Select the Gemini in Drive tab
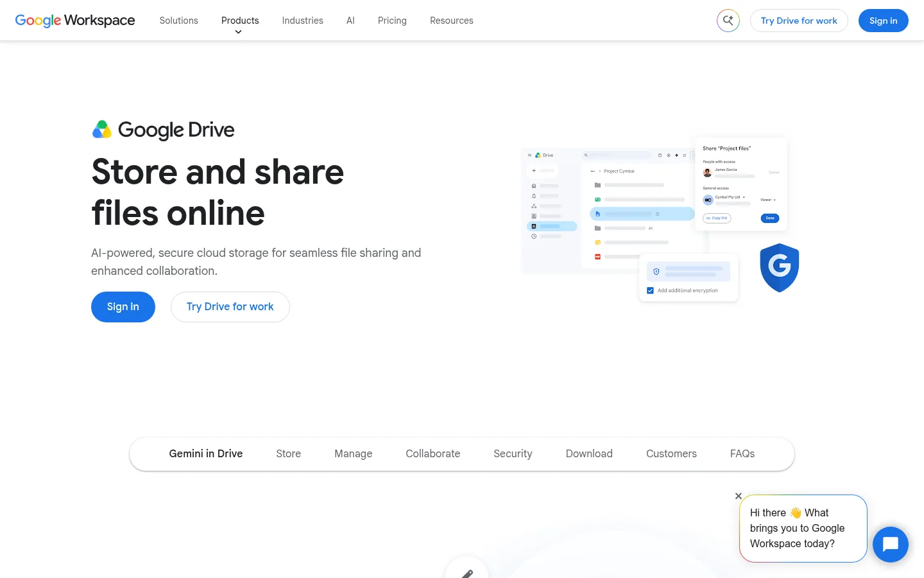Screen dimensions: 924x578 tap(206, 454)
